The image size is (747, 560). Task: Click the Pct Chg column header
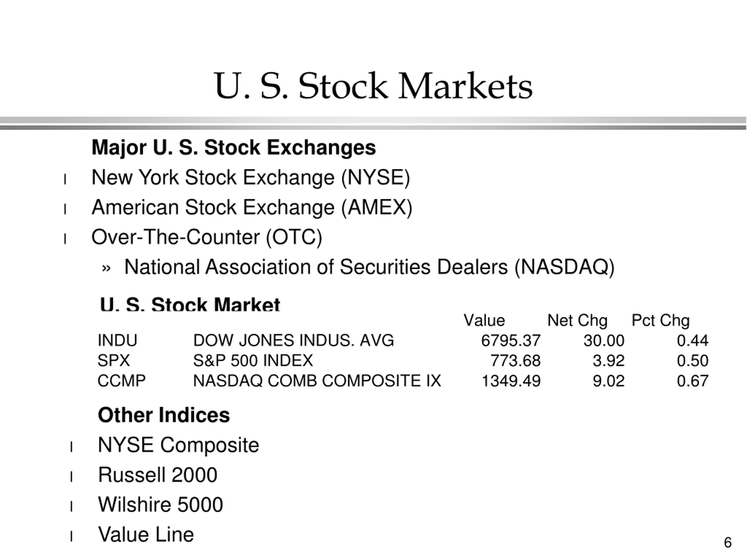661,320
